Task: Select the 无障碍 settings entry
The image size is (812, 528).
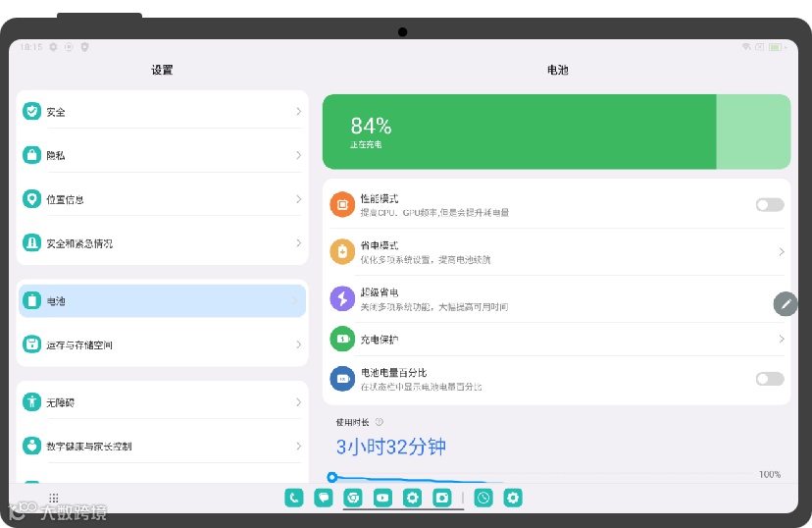Action: pyautogui.click(x=162, y=402)
